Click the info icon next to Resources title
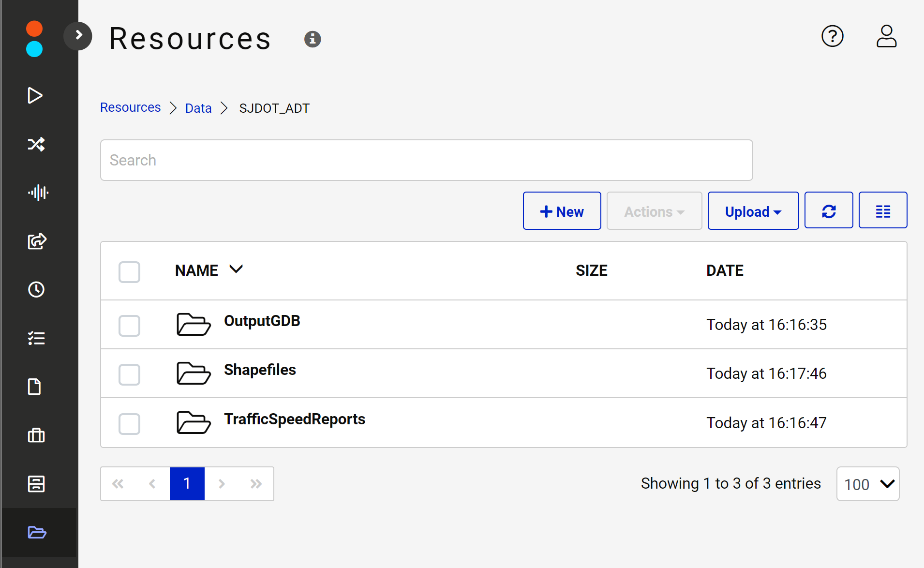 (313, 39)
